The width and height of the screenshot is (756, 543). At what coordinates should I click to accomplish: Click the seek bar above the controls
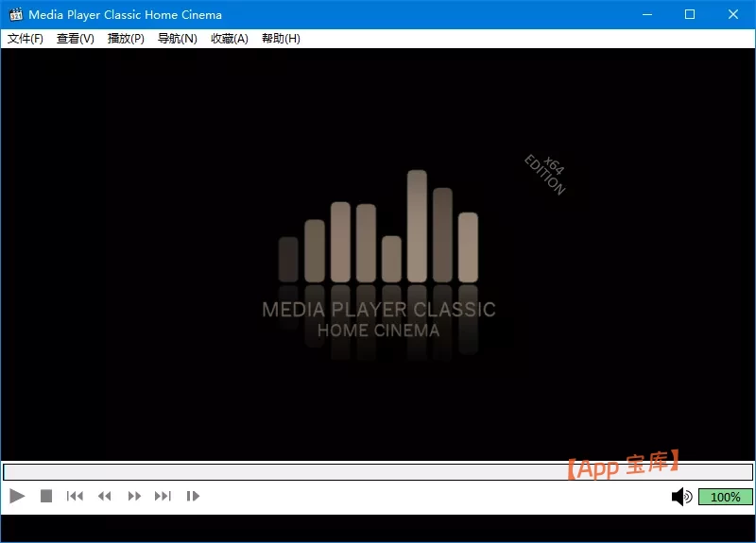pos(283,471)
